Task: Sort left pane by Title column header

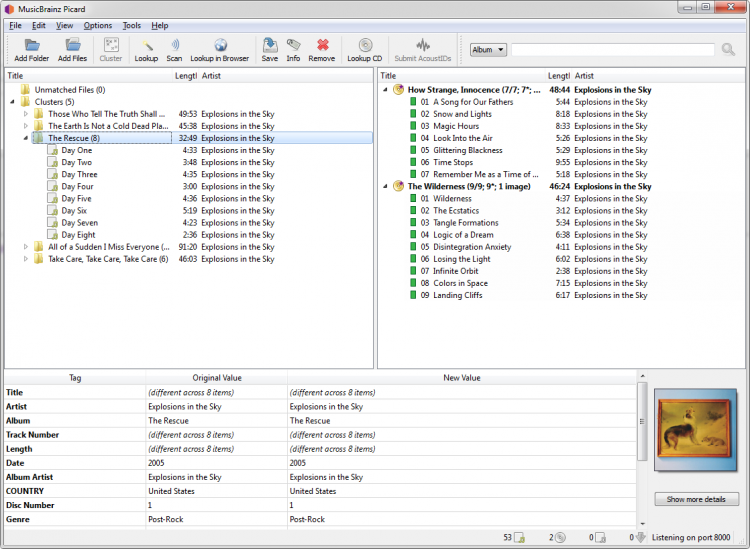Action: coord(89,76)
